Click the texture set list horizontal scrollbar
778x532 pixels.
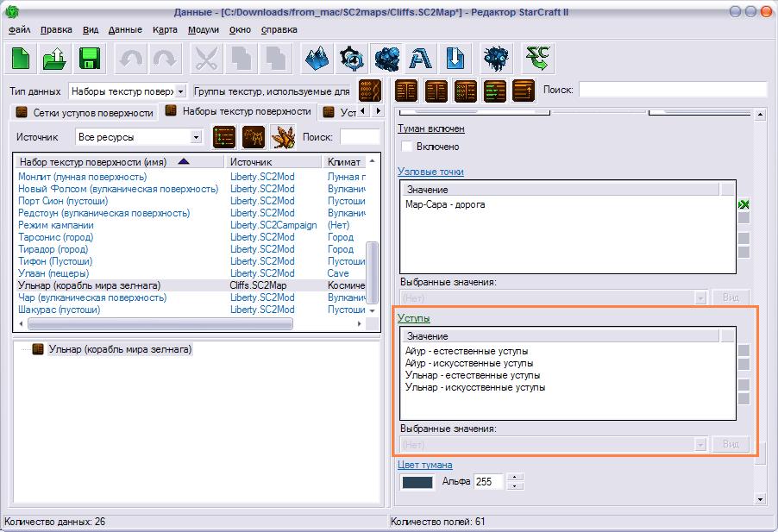point(160,323)
